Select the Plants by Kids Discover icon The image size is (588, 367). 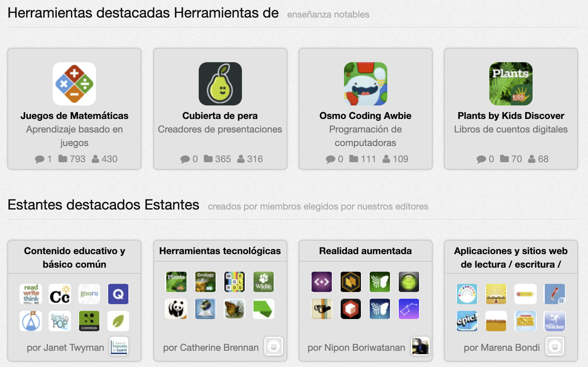coord(511,84)
